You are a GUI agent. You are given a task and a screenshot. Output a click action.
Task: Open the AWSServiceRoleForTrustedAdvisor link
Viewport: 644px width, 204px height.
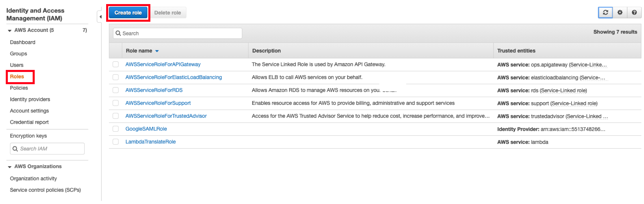tap(166, 116)
